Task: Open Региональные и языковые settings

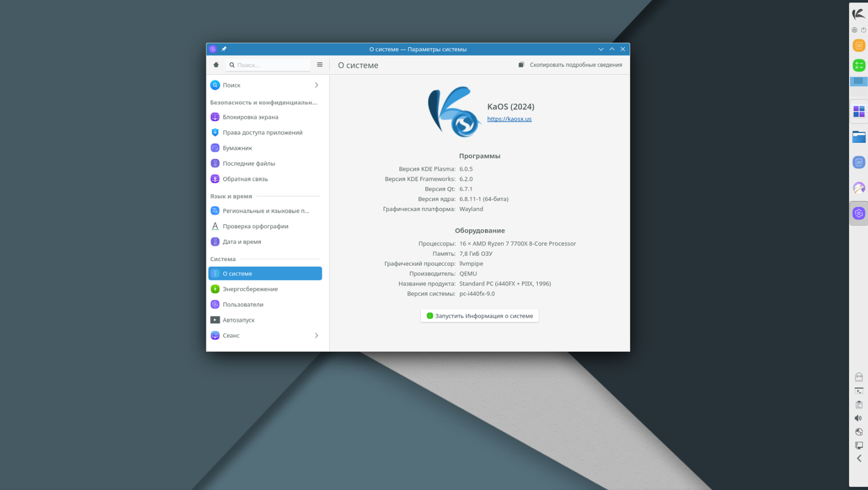Action: tap(265, 211)
